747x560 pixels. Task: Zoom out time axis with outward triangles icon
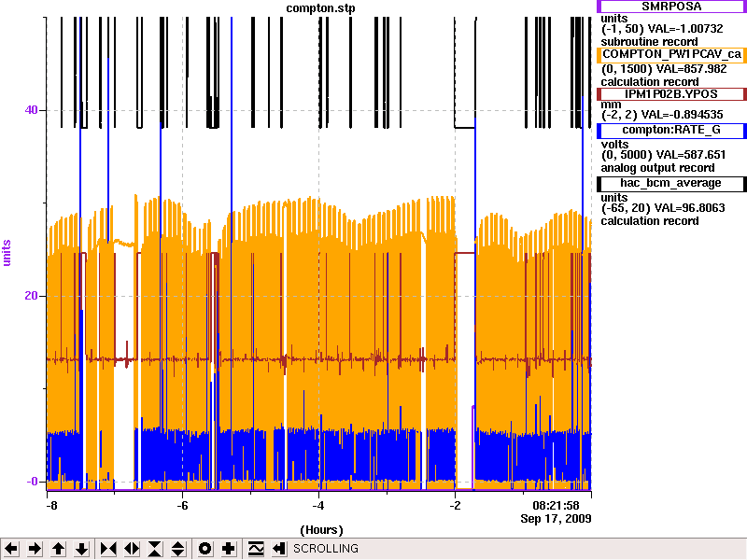[132, 549]
